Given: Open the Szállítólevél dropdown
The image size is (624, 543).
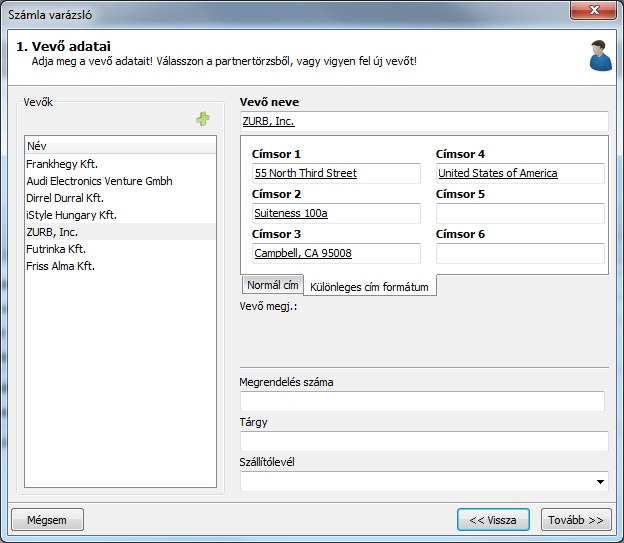Looking at the screenshot, I should tap(600, 482).
